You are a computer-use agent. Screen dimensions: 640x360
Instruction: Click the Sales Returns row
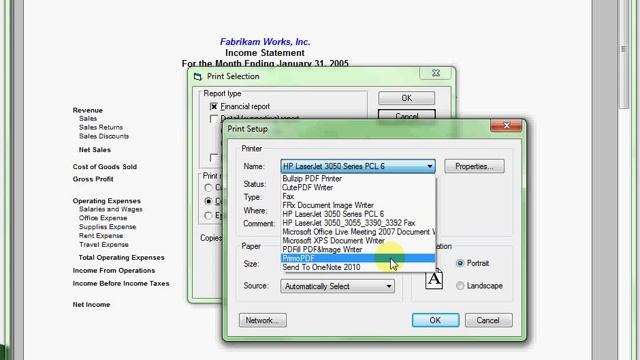tap(101, 127)
